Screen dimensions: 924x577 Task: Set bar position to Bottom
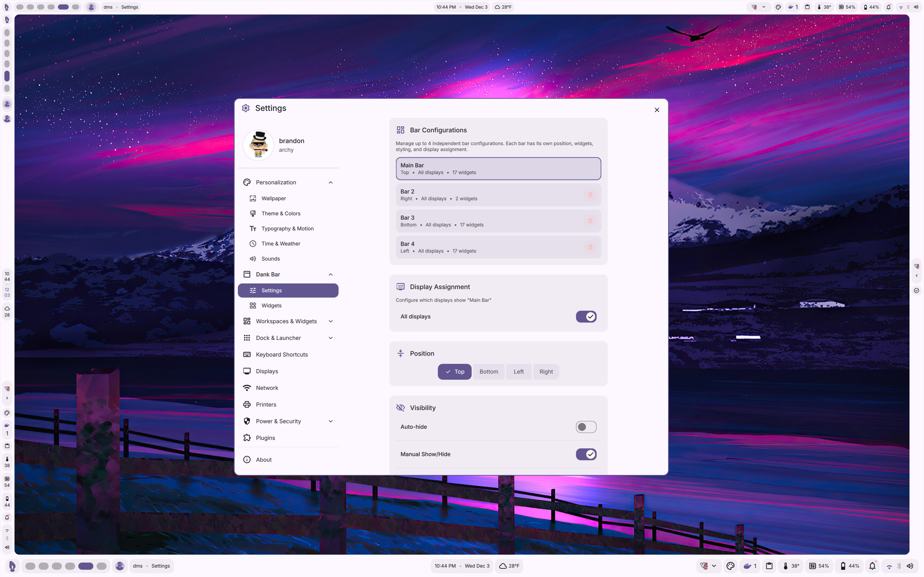tap(488, 372)
